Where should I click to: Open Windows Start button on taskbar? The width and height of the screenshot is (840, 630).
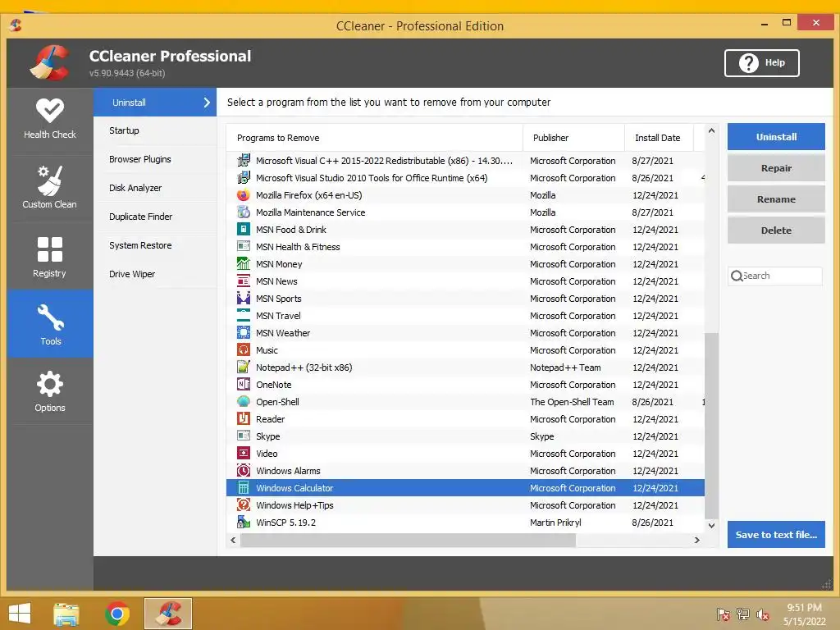pos(20,614)
